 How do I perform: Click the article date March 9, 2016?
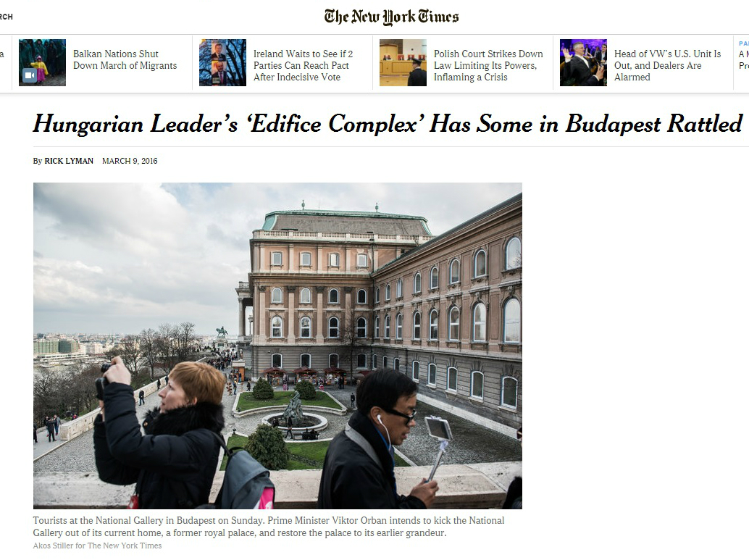tap(130, 161)
